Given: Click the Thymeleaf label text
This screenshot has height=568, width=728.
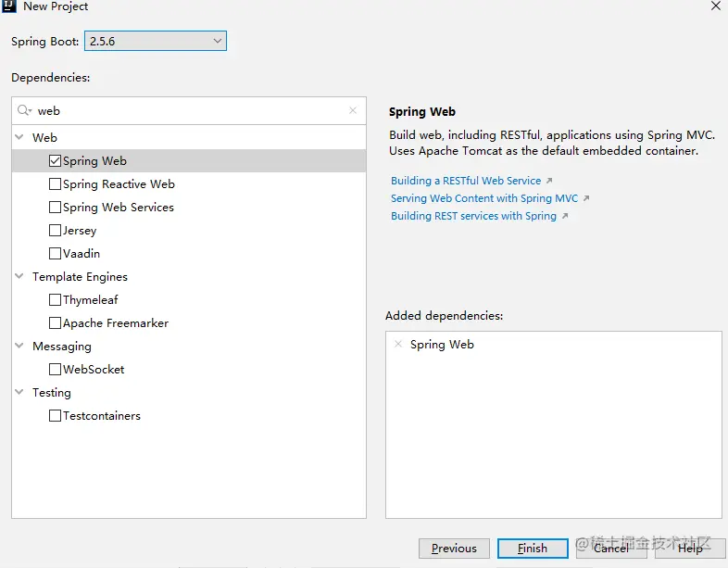Looking at the screenshot, I should pos(91,300).
